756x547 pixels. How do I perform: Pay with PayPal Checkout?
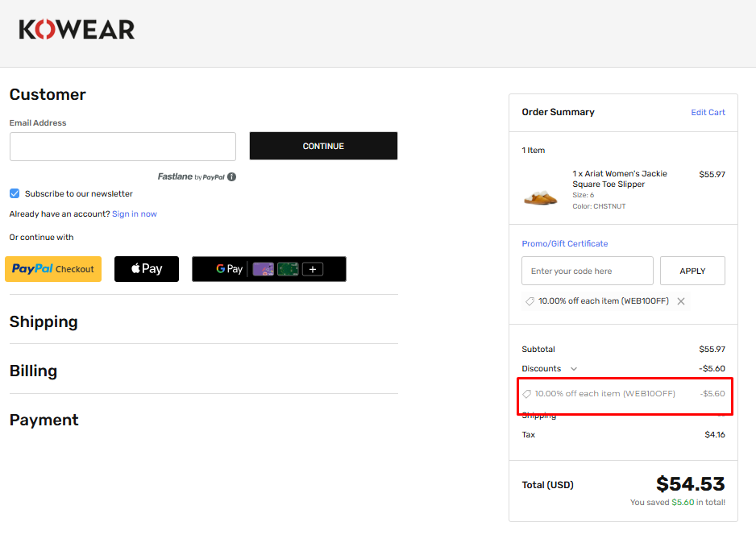(x=53, y=269)
